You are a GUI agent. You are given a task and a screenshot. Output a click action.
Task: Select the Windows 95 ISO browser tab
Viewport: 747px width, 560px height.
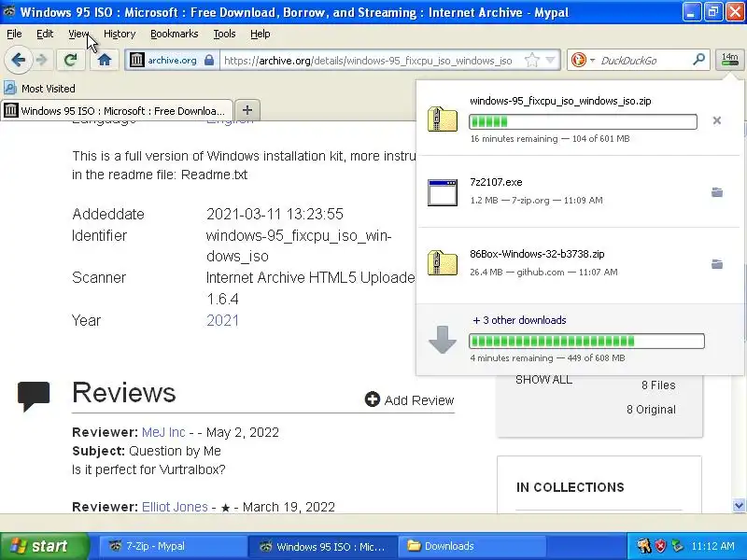coord(117,110)
